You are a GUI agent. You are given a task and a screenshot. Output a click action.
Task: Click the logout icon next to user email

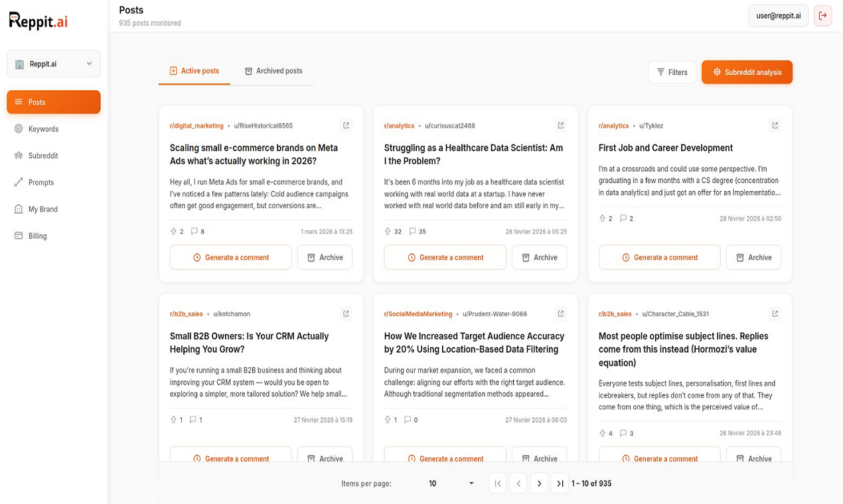click(823, 16)
